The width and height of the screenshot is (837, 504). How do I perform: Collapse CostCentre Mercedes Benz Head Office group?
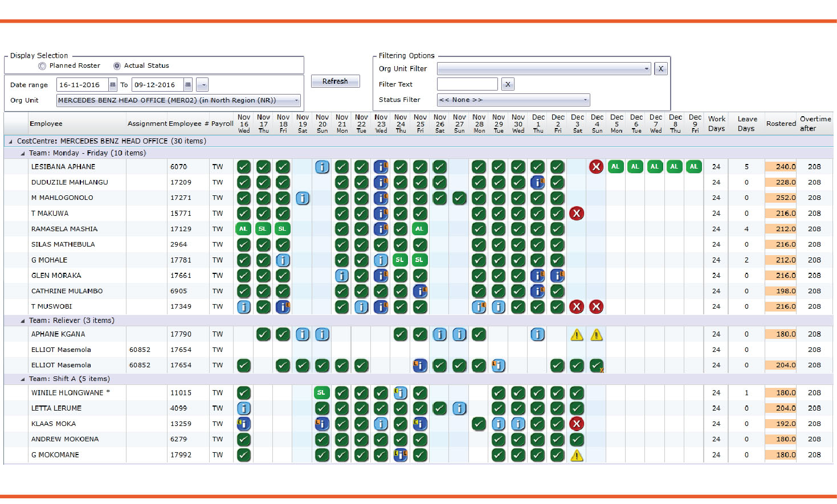click(x=10, y=141)
